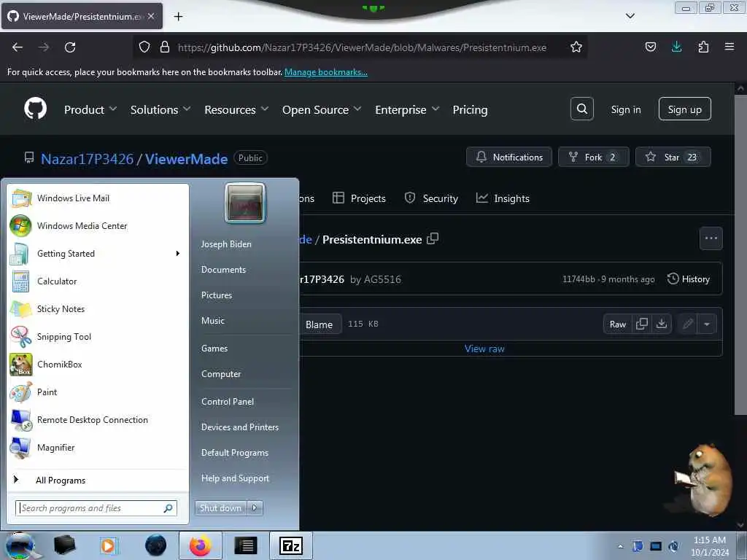747x560 pixels.
Task: Expand the Solutions menu
Action: pos(160,109)
